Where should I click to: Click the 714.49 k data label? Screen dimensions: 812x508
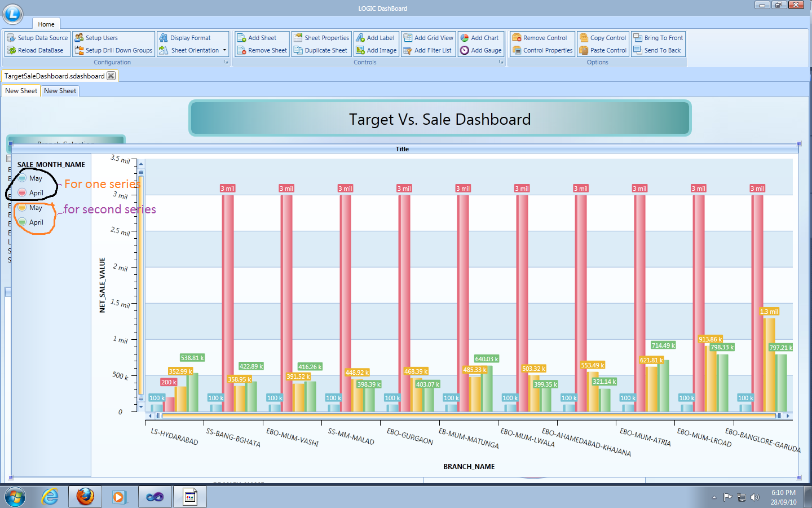coord(663,345)
